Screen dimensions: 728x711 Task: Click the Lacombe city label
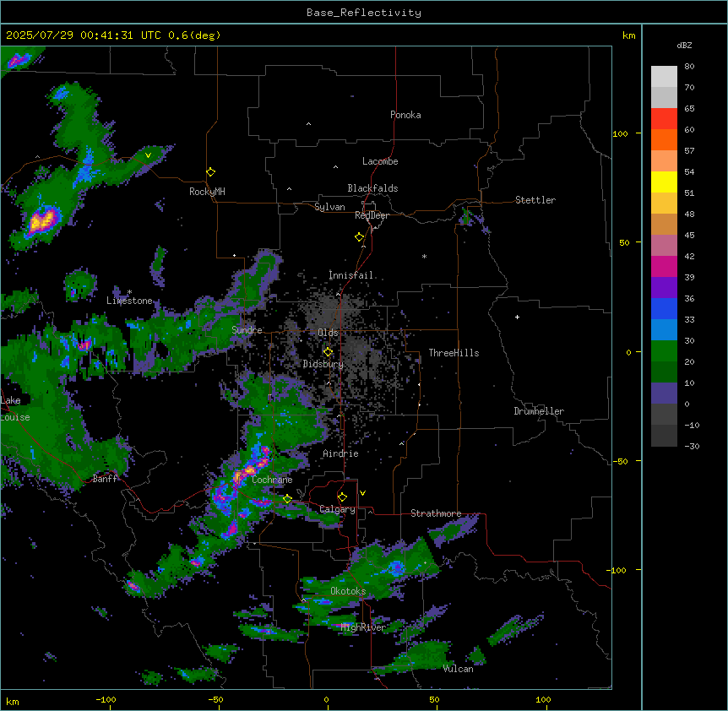(380, 161)
